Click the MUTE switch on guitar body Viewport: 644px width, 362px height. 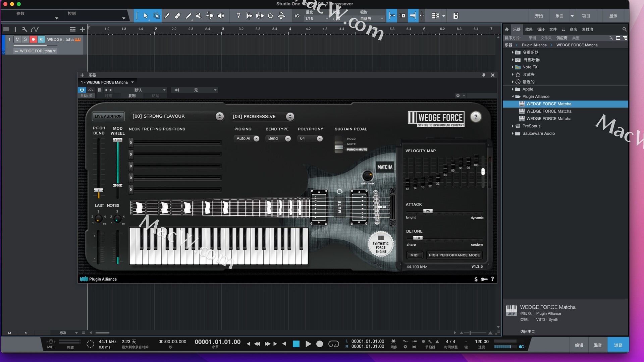pos(339,206)
